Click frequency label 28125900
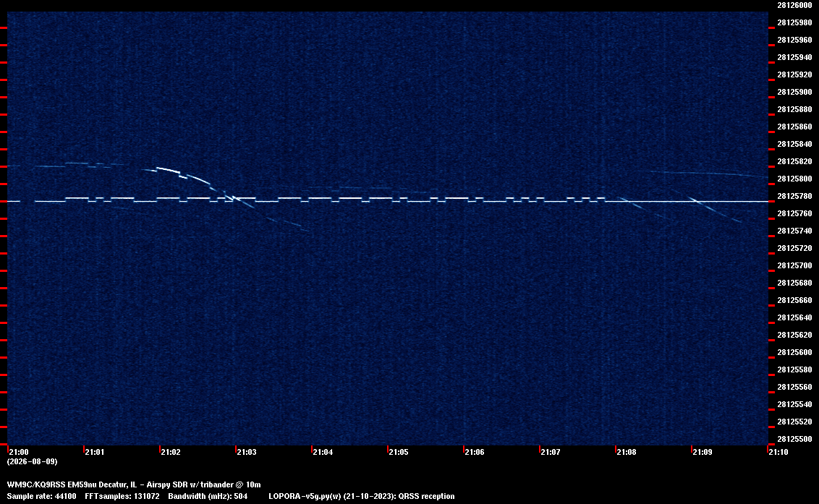This screenshot has width=819, height=504. (x=794, y=92)
